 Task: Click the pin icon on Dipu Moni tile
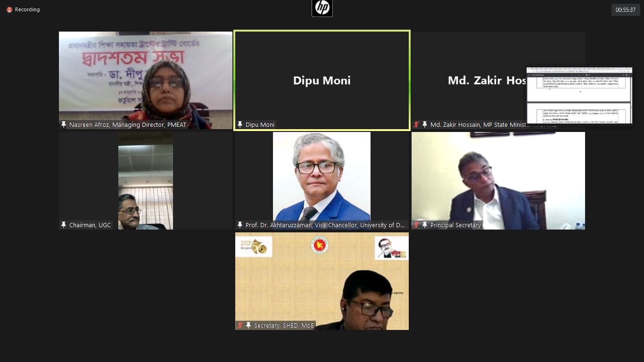click(x=240, y=124)
